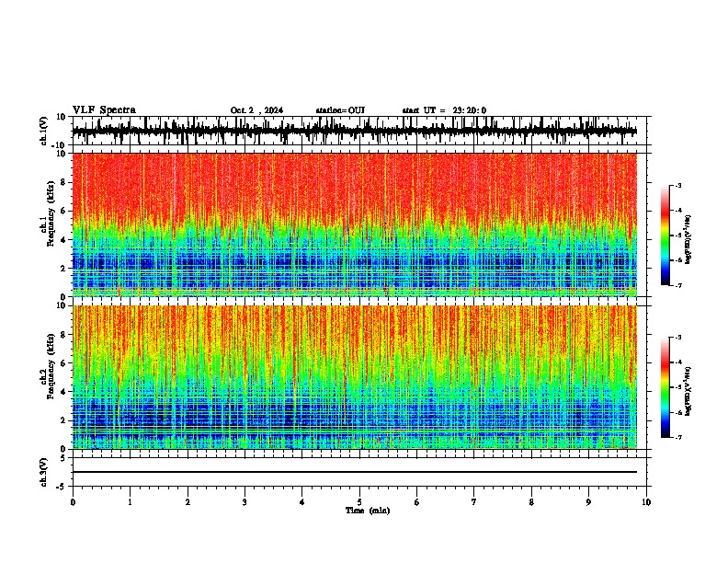Click the 'station=OUJ' label
This screenshot has height=563, width=728.
340,110
